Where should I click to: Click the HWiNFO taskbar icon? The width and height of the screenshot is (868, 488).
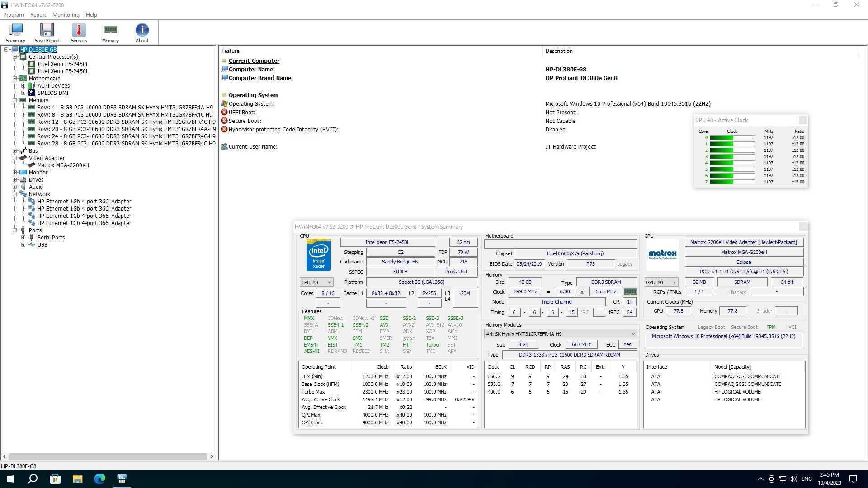(122, 479)
